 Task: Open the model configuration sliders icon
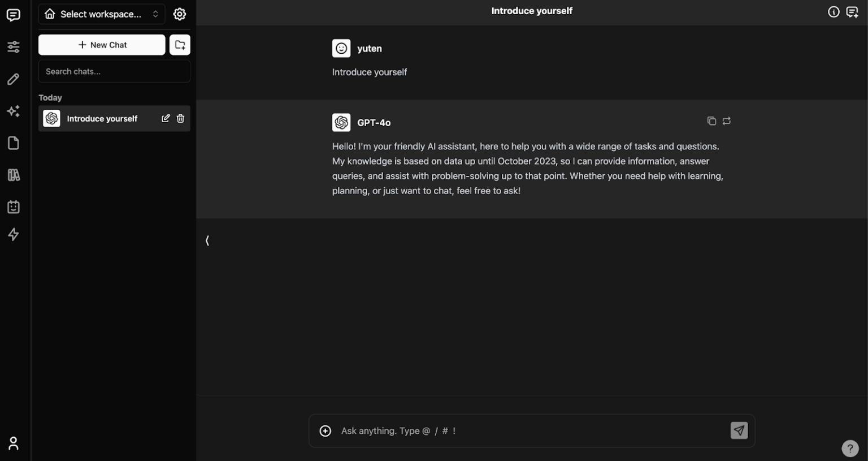click(x=13, y=46)
